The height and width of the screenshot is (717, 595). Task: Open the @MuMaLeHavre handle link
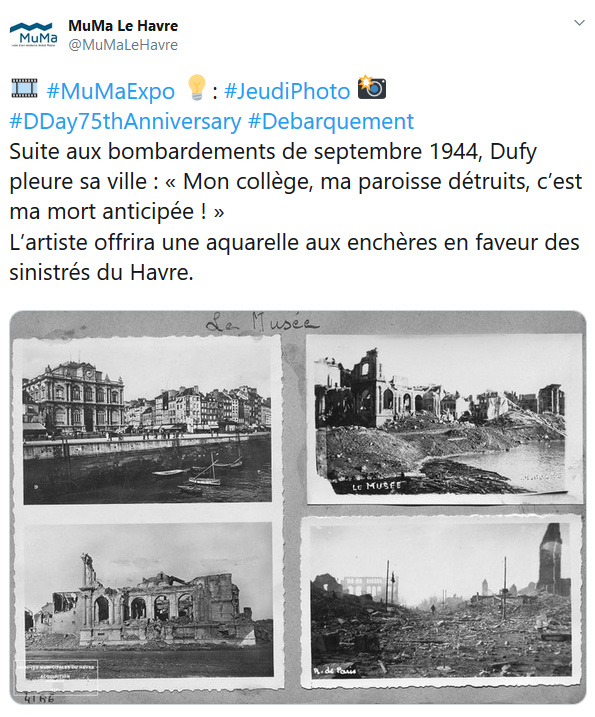(123, 45)
